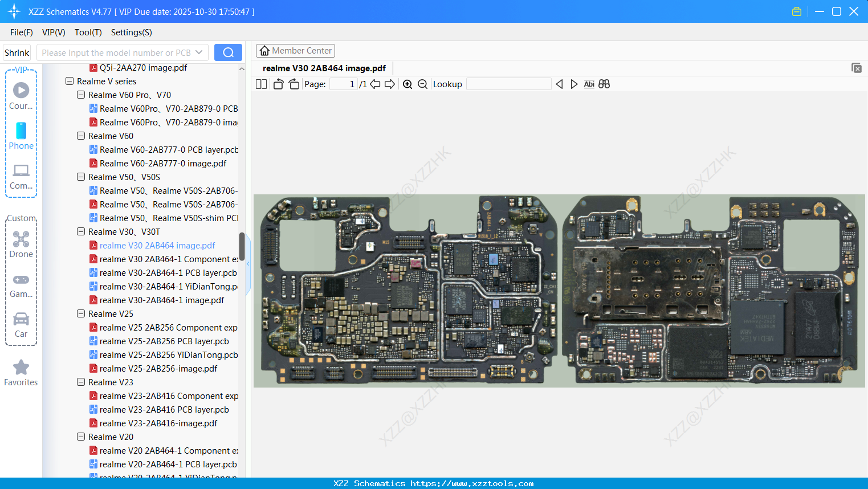Open Favorites star in sidebar
Screen dimensions: 868x489
pos(21,373)
